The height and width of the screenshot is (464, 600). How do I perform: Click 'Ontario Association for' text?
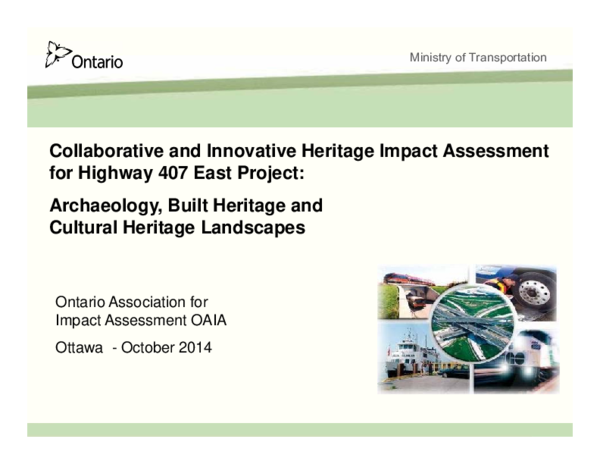tap(132, 302)
